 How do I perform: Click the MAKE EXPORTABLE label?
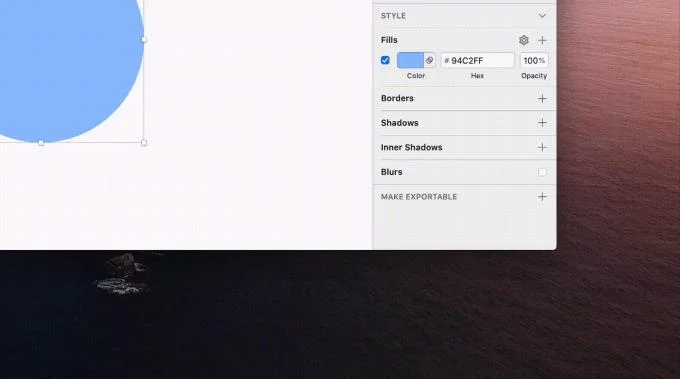click(419, 197)
